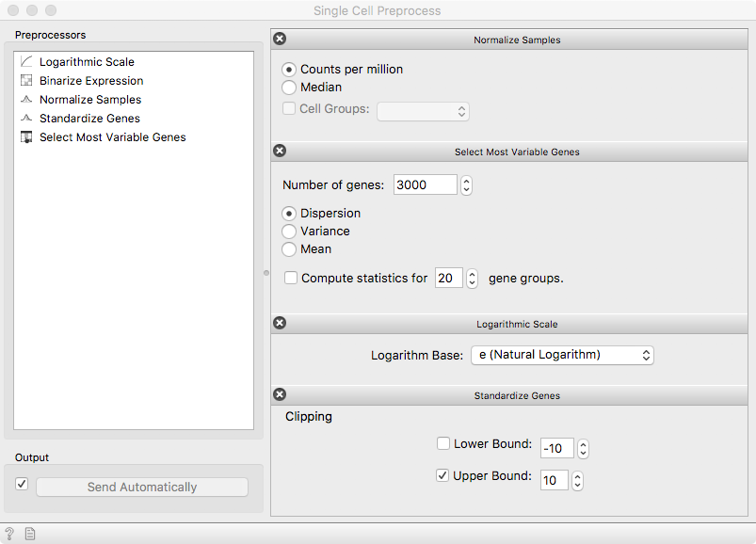Click the Send Automatically button
The image size is (756, 544).
(x=142, y=488)
